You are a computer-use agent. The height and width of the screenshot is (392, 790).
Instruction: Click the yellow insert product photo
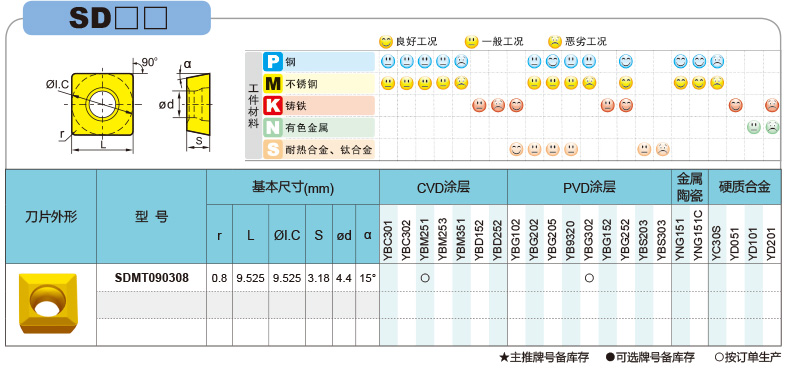(x=48, y=303)
